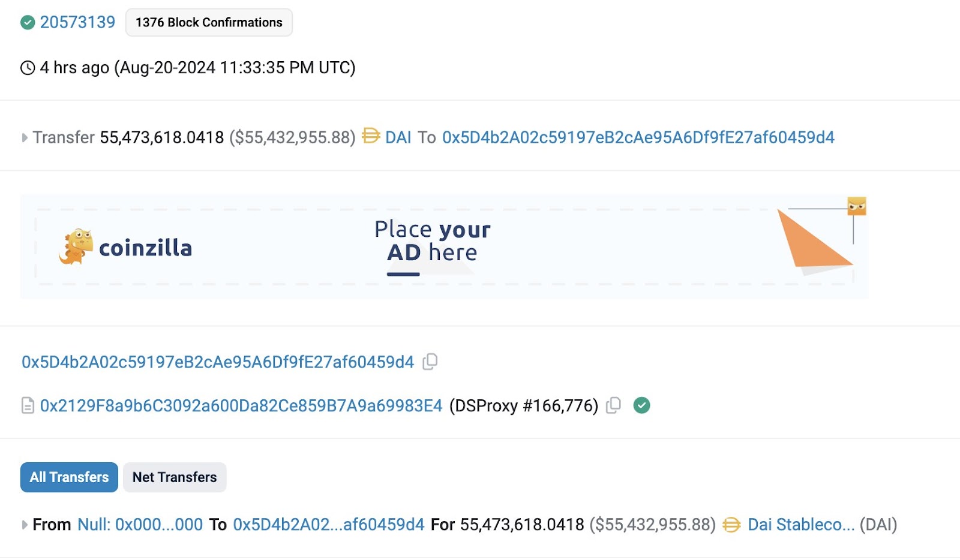Switch to the Net Transfers tab
Screen dimensions: 960x560
[175, 477]
